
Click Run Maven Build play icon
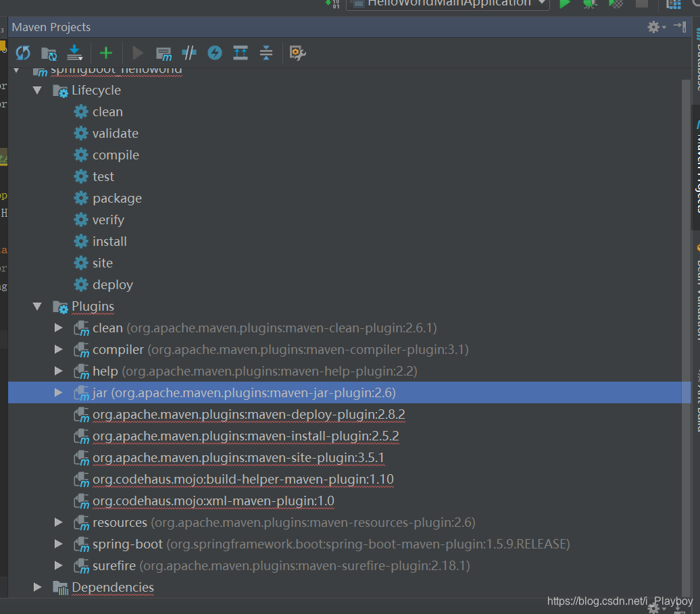click(x=138, y=53)
